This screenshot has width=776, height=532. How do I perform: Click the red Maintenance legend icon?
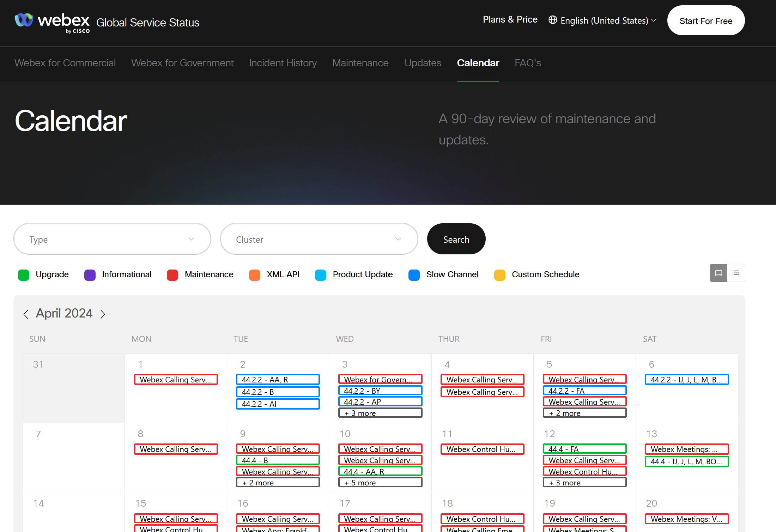pyautogui.click(x=172, y=275)
